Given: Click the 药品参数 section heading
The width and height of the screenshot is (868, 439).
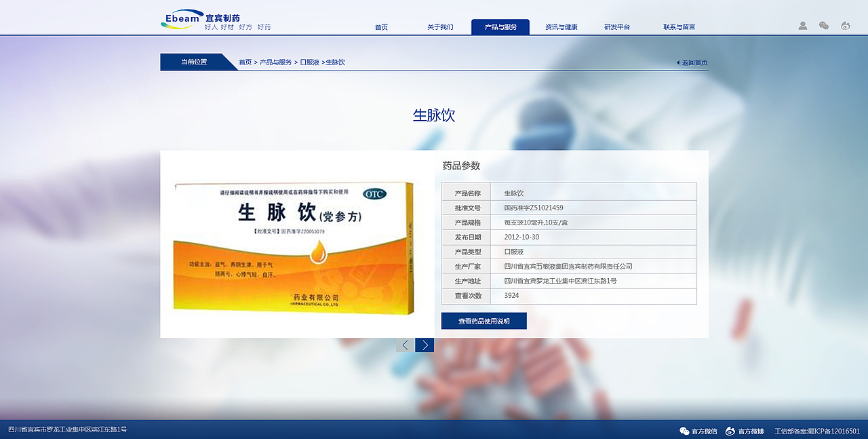Looking at the screenshot, I should [461, 166].
